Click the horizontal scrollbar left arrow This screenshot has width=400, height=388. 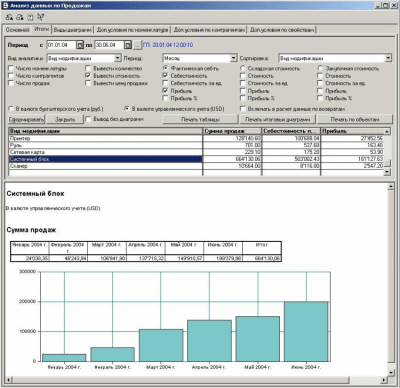(9, 380)
